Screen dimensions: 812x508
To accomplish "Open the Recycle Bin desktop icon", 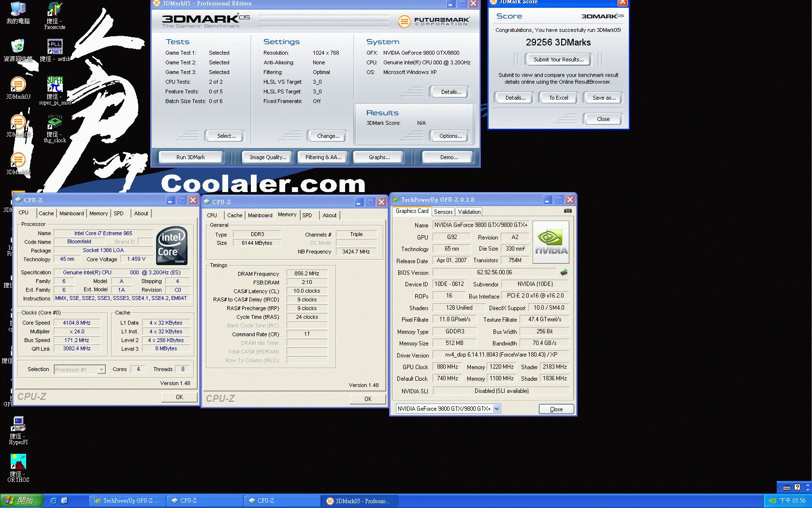I will click(18, 50).
